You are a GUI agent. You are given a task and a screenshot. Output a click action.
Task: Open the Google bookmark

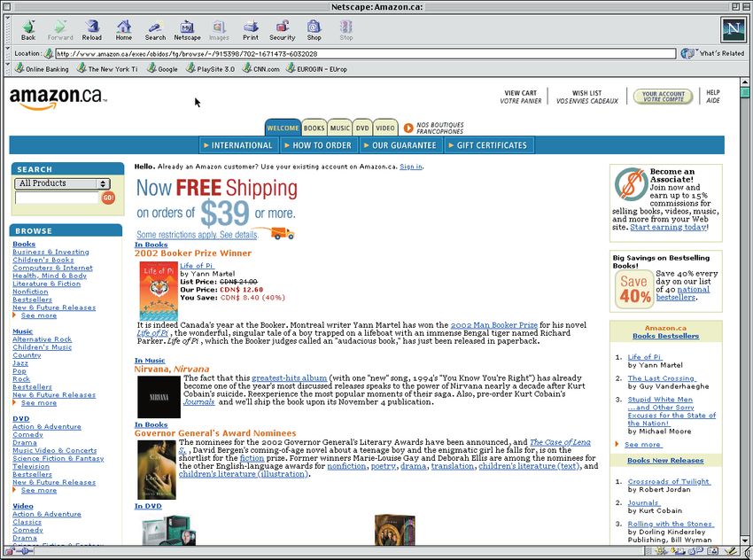tap(162, 69)
